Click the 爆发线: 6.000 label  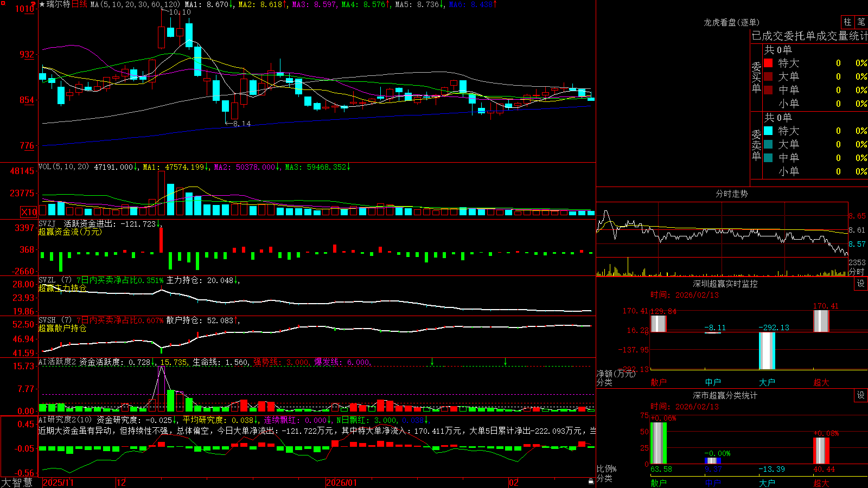click(342, 362)
